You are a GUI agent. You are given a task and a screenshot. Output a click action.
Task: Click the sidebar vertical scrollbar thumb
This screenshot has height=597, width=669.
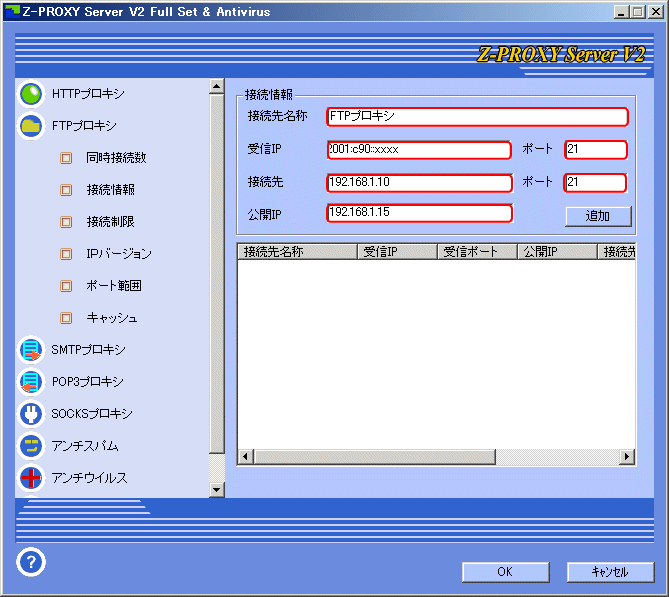click(217, 274)
